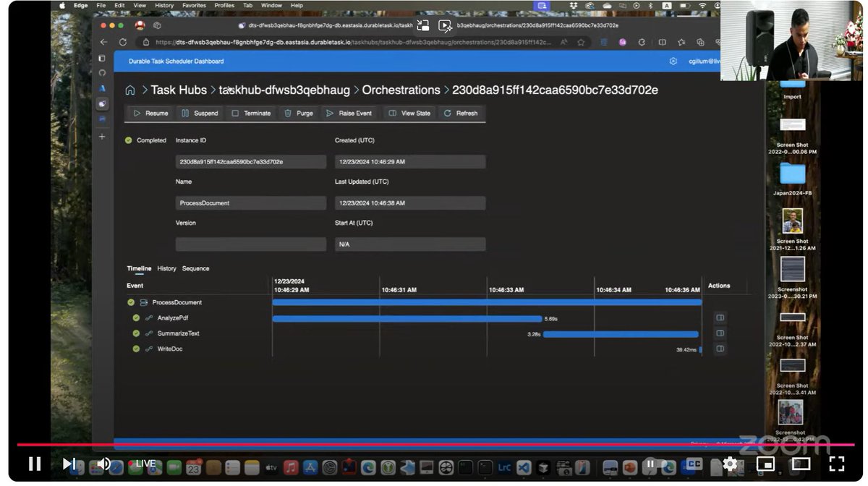Image resolution: width=868 pixels, height=486 pixels.
Task: Select the Timeline tab
Action: click(x=139, y=268)
